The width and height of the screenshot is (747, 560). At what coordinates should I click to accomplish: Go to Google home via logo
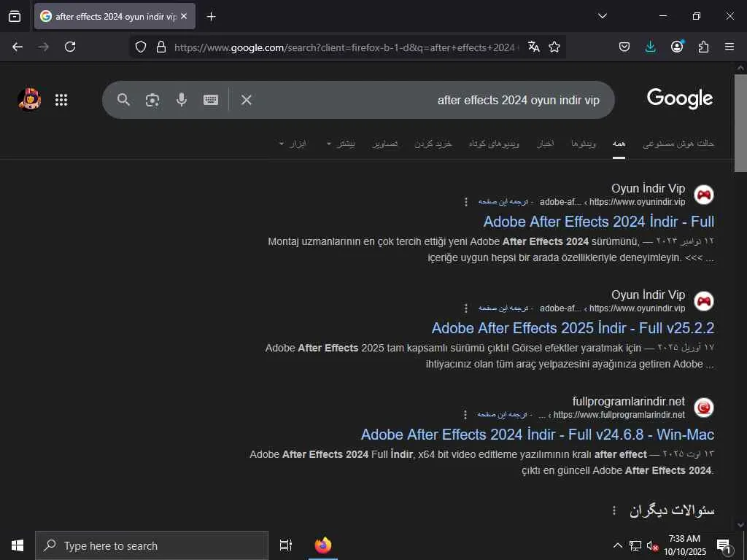[680, 98]
